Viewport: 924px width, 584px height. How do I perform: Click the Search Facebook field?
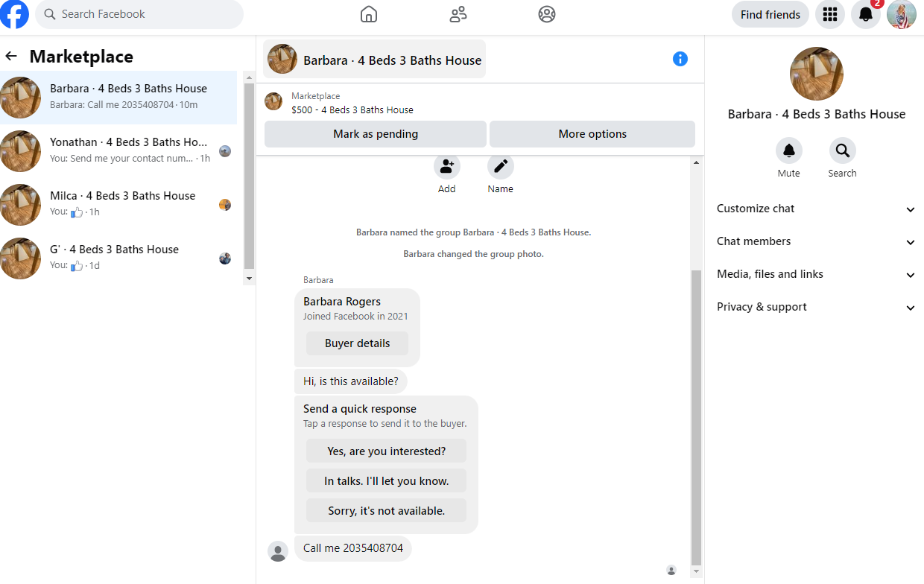139,14
